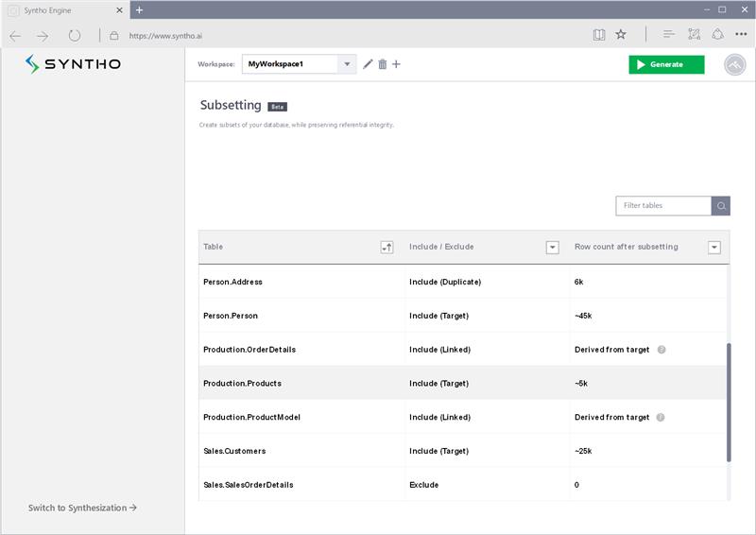The height and width of the screenshot is (535, 756).
Task: Click the browser forward arrow
Action: [43, 36]
